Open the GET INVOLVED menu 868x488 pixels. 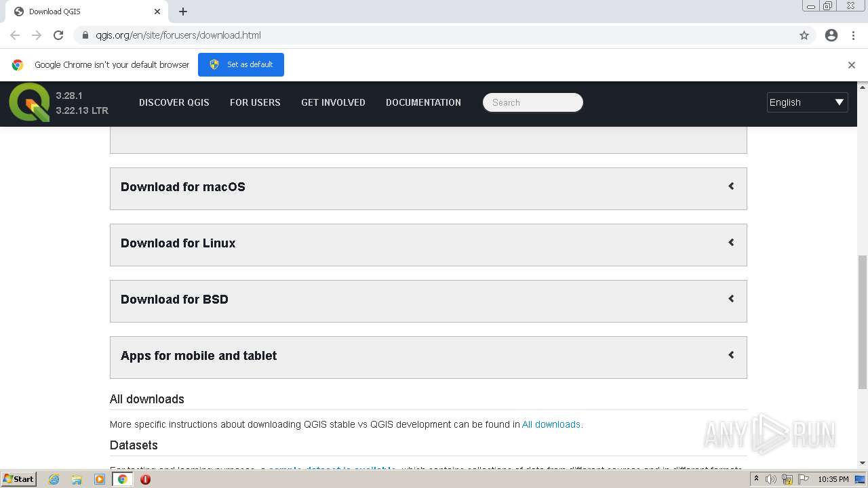coord(333,102)
